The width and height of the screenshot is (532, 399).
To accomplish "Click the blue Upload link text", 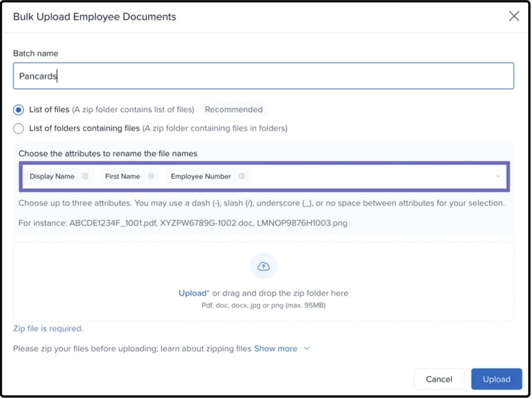I will pyautogui.click(x=193, y=293).
